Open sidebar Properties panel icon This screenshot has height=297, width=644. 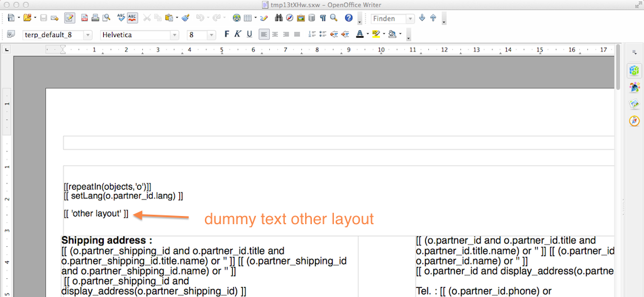tap(635, 70)
